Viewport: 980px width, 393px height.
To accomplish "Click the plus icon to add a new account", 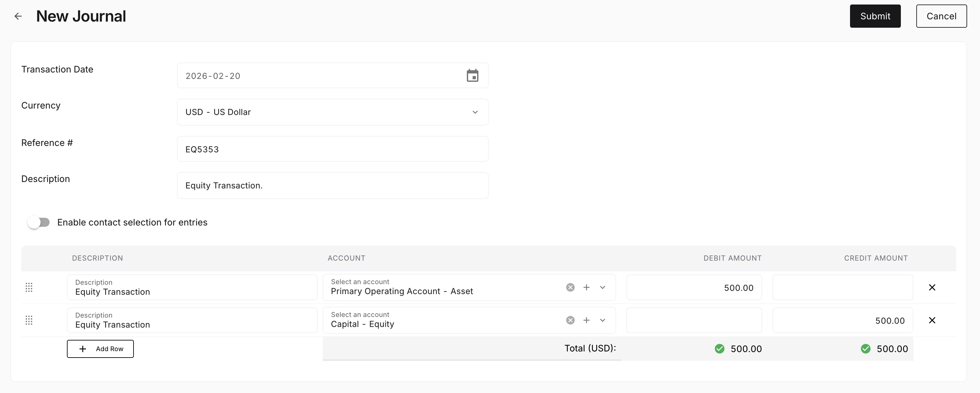I will click(586, 288).
